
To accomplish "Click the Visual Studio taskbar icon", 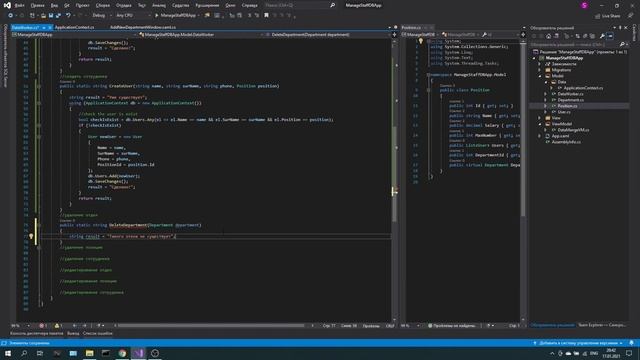I will tap(138, 353).
